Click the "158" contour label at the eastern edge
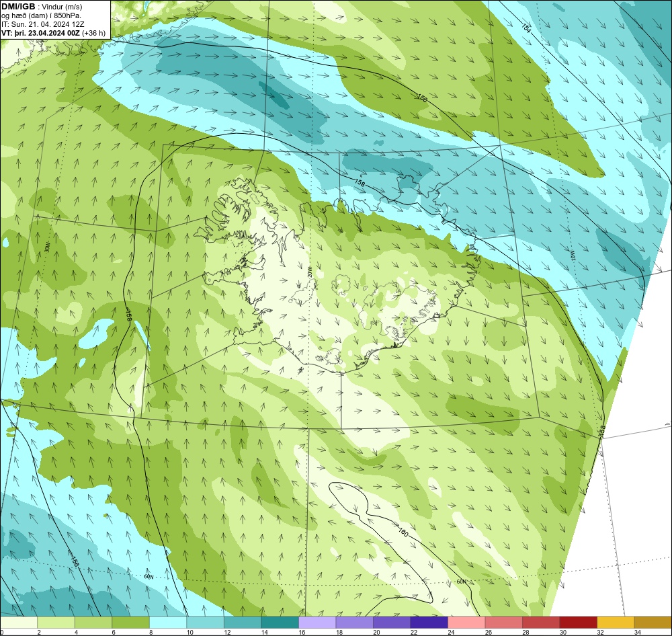 tap(602, 432)
